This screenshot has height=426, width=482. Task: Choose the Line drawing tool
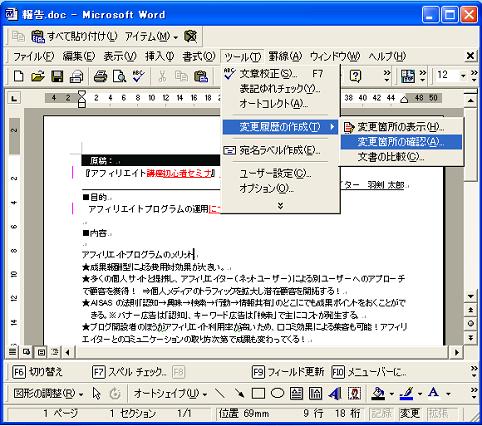pyautogui.click(x=220, y=393)
